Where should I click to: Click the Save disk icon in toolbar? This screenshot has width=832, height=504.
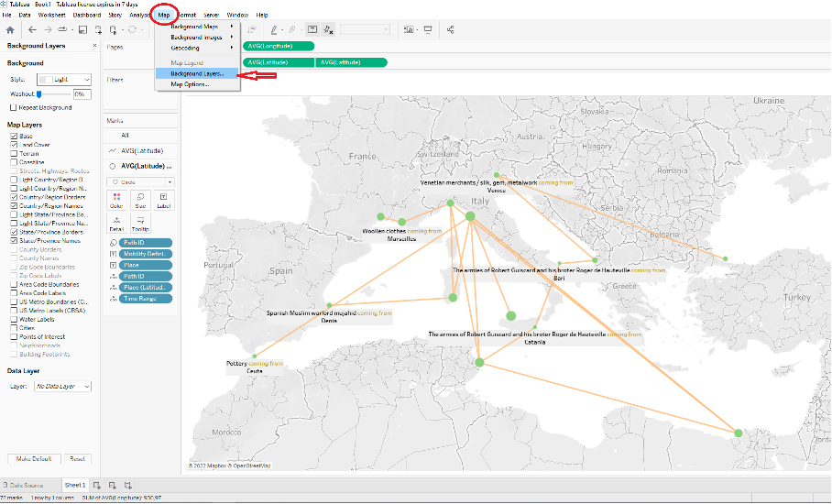(82, 30)
